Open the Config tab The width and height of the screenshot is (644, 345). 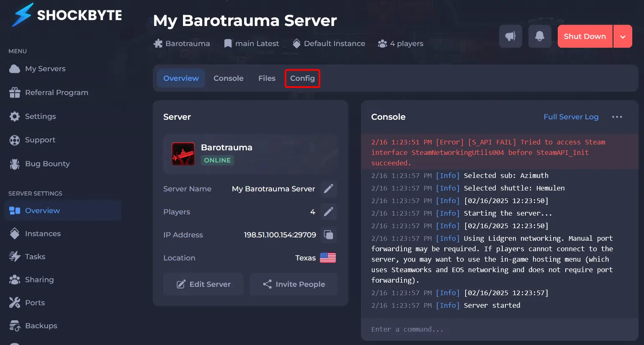coord(302,78)
